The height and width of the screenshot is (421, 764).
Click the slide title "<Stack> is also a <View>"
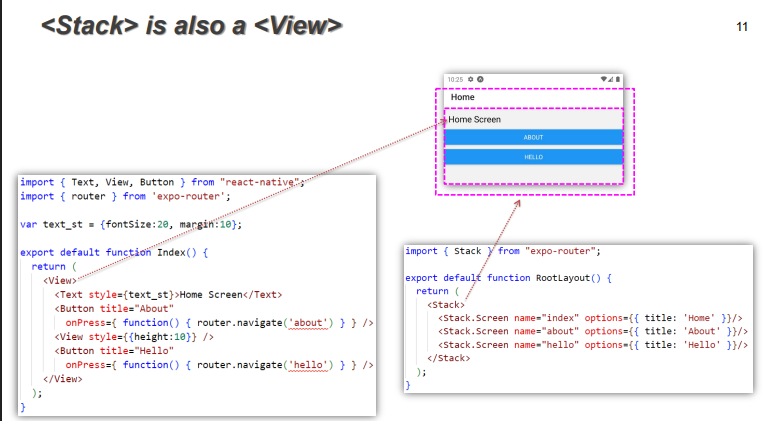191,26
